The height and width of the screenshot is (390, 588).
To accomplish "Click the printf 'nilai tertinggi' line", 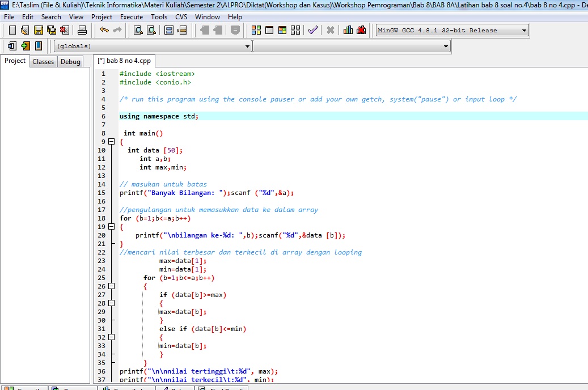I will (199, 371).
